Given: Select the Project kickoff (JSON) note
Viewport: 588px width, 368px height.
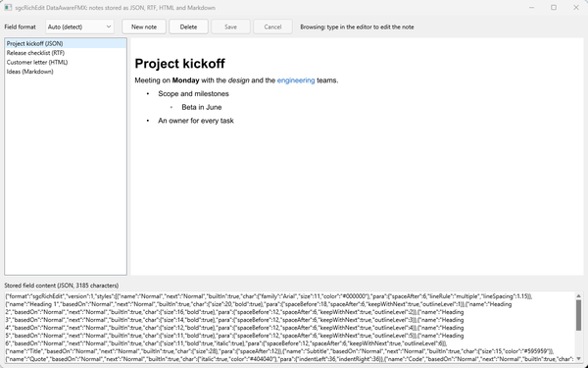Looking at the screenshot, I should pyautogui.click(x=66, y=43).
